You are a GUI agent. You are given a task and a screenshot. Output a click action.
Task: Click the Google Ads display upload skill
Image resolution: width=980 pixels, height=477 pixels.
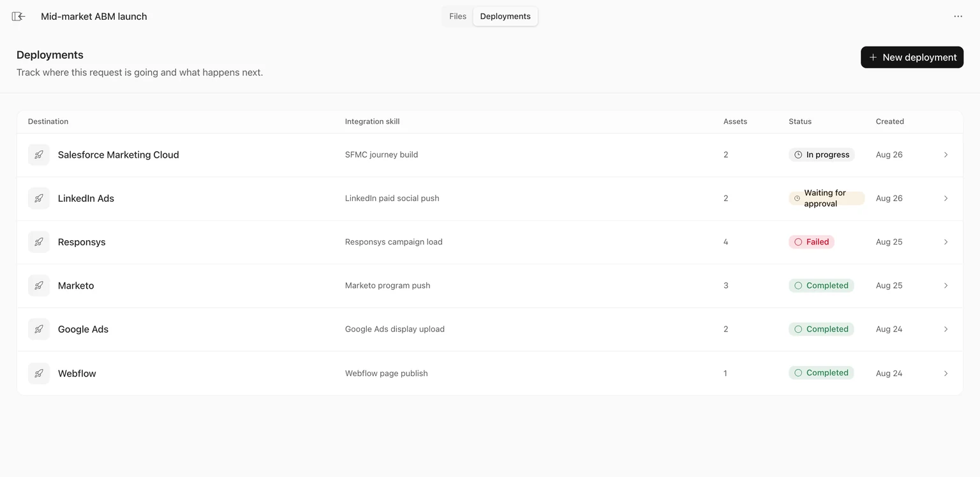pos(395,329)
